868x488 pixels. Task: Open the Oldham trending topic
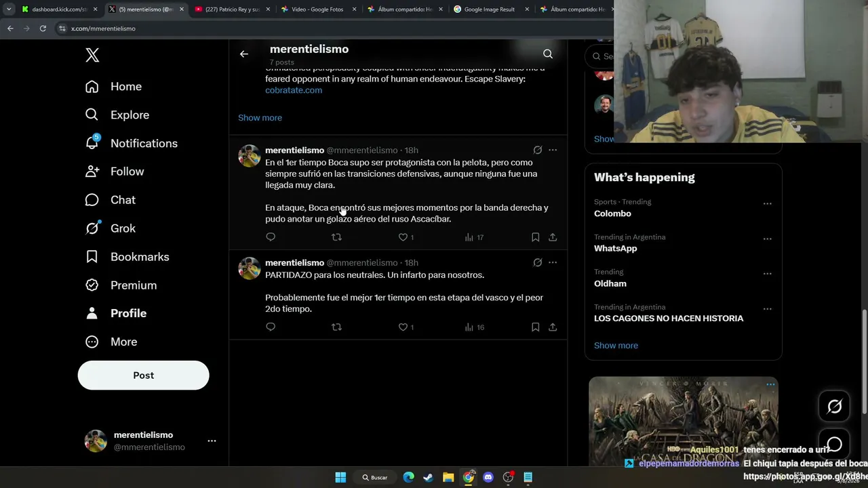pos(610,284)
